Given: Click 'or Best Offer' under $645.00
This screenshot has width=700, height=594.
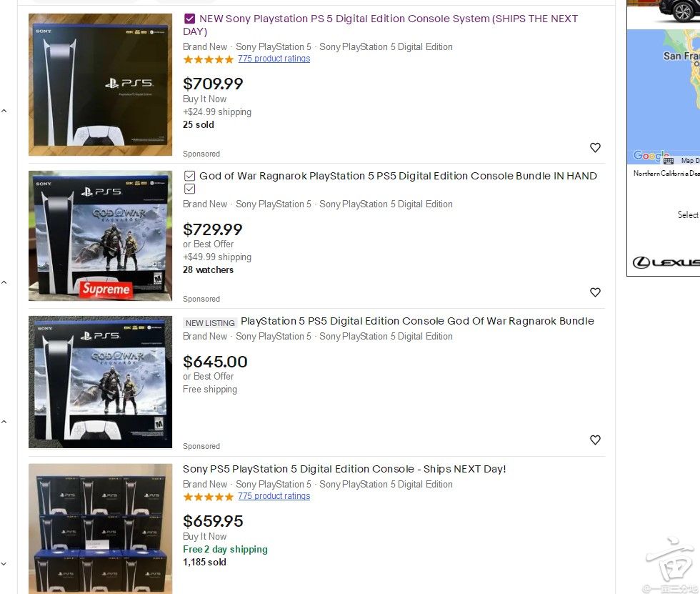Looking at the screenshot, I should click(208, 377).
